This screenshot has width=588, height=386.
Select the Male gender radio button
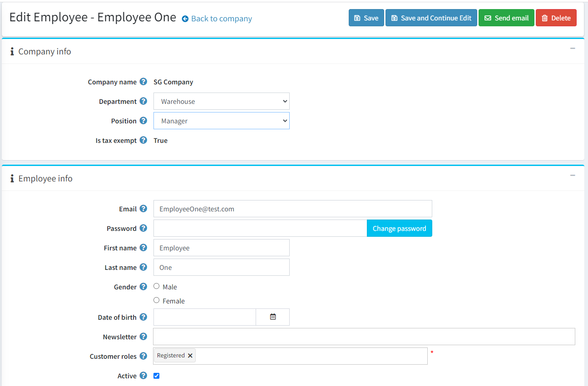pyautogui.click(x=156, y=286)
